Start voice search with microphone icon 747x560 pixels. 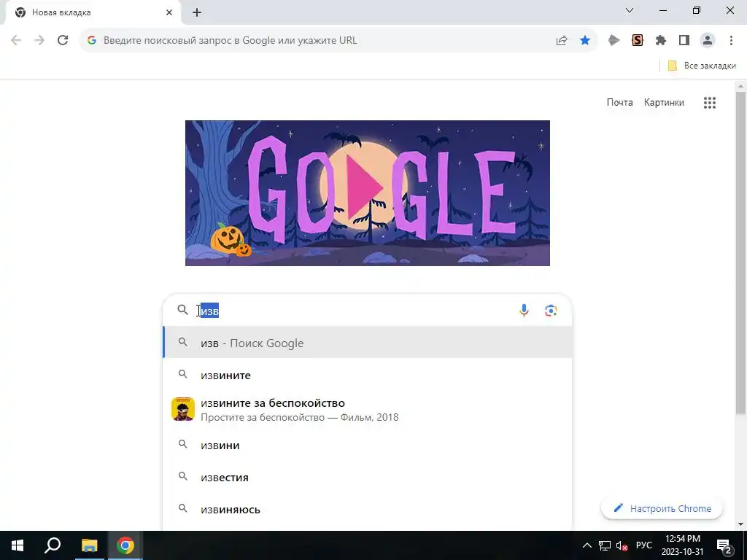click(x=524, y=311)
